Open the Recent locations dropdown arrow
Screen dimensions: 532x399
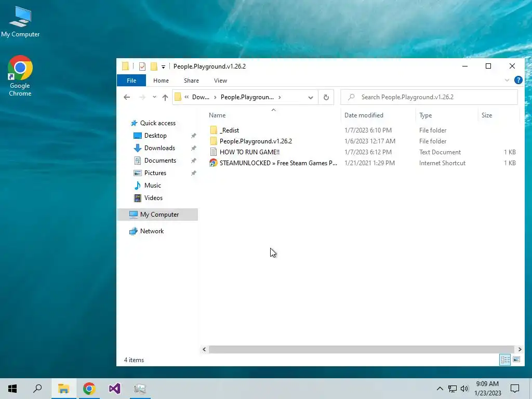pyautogui.click(x=154, y=97)
